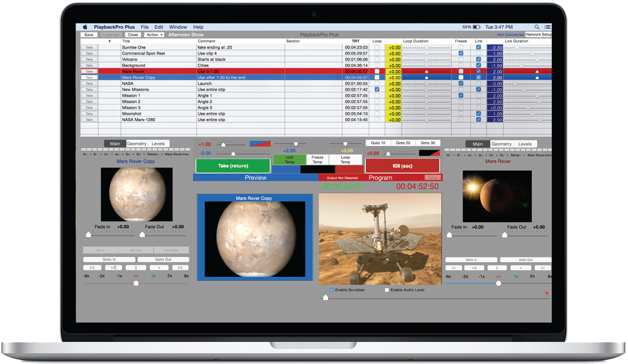This screenshot has width=628, height=364.
Task: Open the Action dropdown
Action: (154, 35)
